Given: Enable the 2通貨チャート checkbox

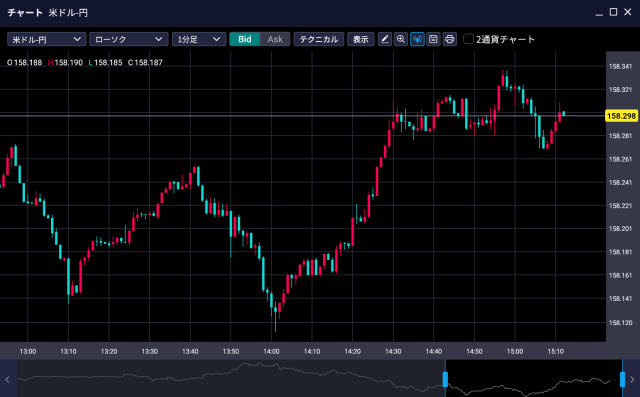Looking at the screenshot, I should [469, 39].
